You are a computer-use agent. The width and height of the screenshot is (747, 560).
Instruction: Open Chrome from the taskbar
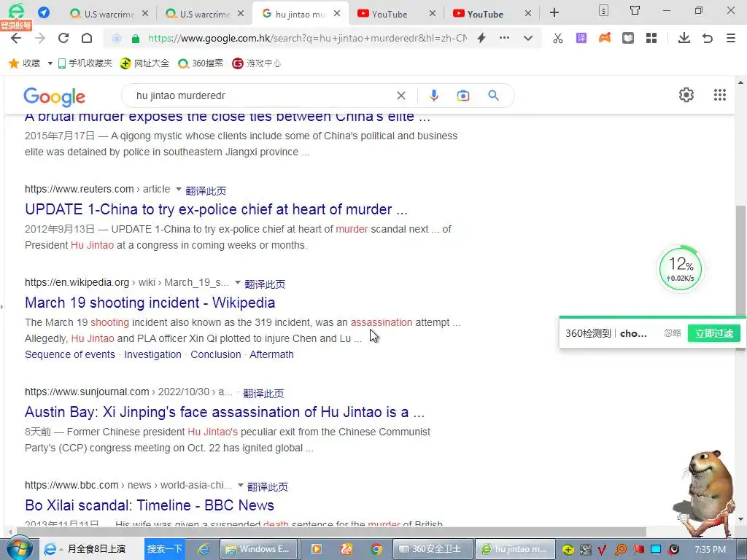(x=376, y=549)
